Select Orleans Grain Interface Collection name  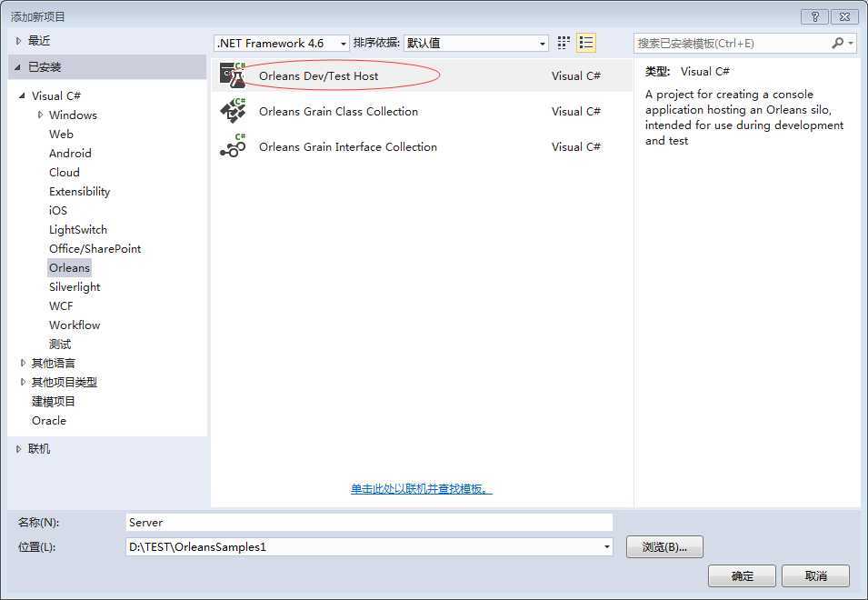348,146
